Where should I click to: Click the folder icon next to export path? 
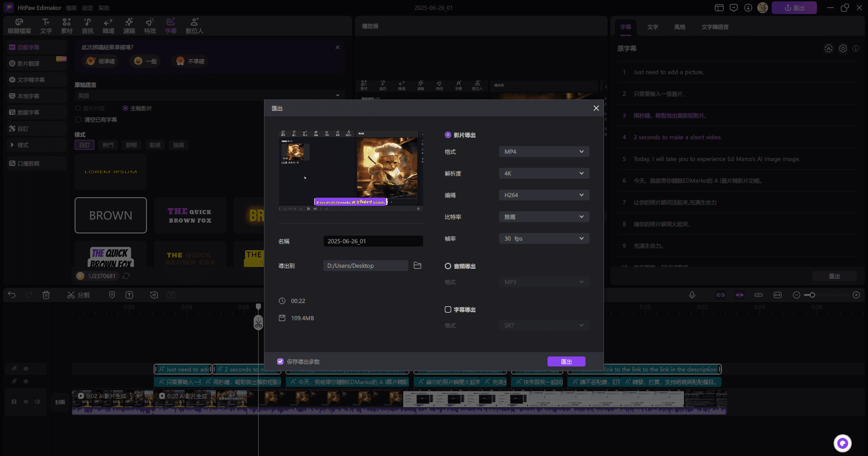[417, 266]
